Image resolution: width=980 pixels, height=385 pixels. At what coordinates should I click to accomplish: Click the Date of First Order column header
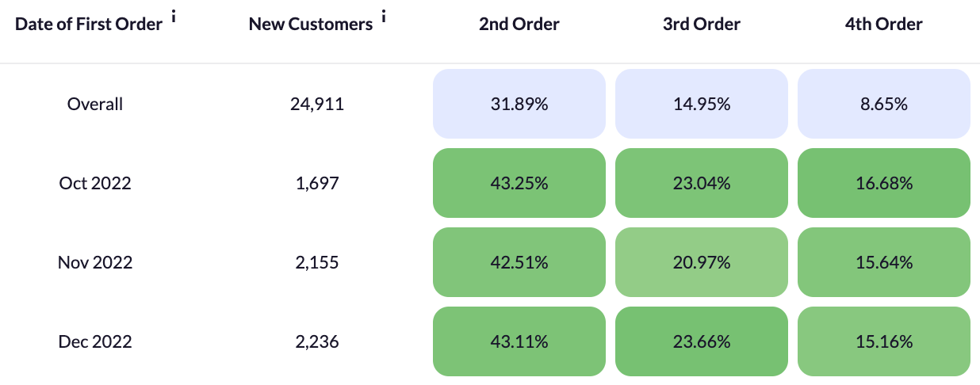click(x=89, y=25)
